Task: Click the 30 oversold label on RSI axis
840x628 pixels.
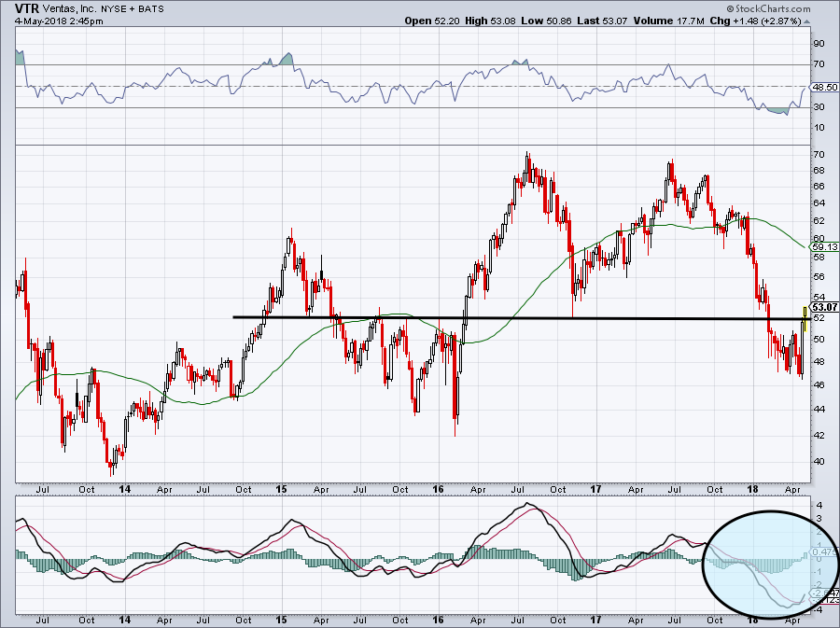Action: pyautogui.click(x=819, y=107)
